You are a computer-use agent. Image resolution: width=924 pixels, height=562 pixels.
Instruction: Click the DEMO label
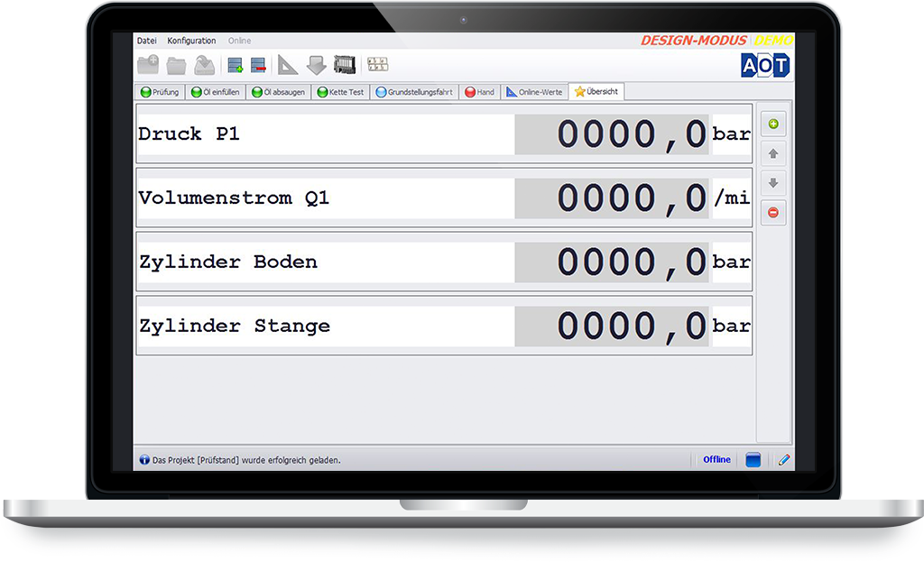773,41
